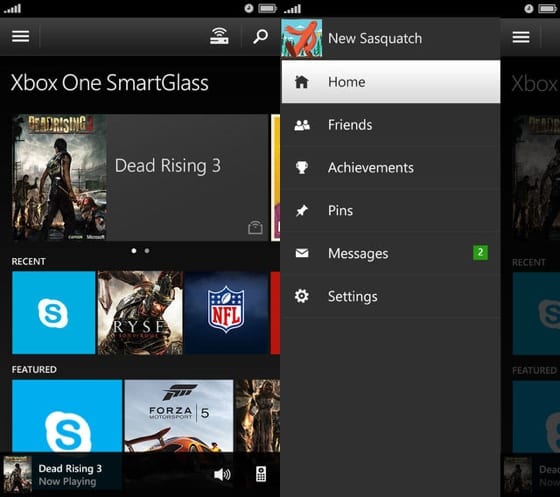Open NFL tile under Recent
The height and width of the screenshot is (497, 560).
click(226, 313)
